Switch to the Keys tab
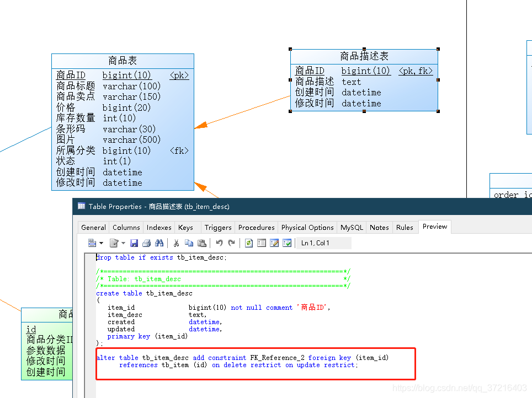This screenshot has height=398, width=532. pos(185,228)
